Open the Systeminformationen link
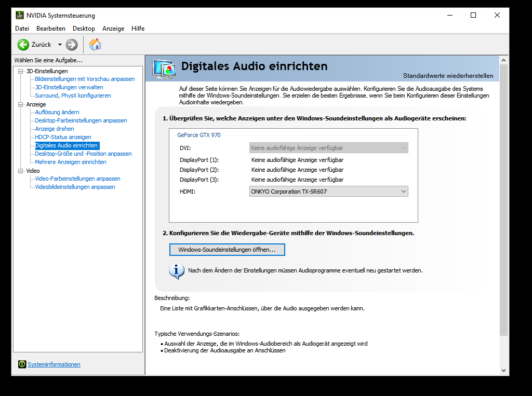Viewport: 532px width, 396px height. pyautogui.click(x=54, y=364)
